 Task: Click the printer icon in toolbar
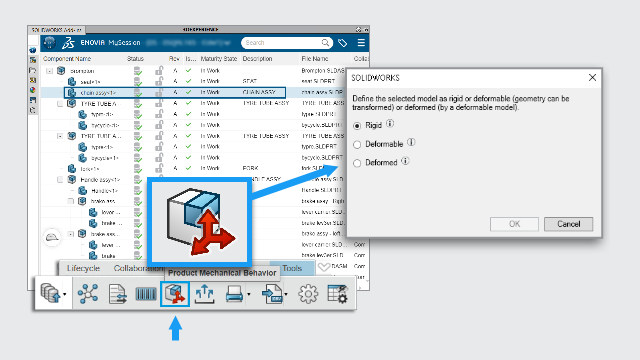(x=234, y=294)
